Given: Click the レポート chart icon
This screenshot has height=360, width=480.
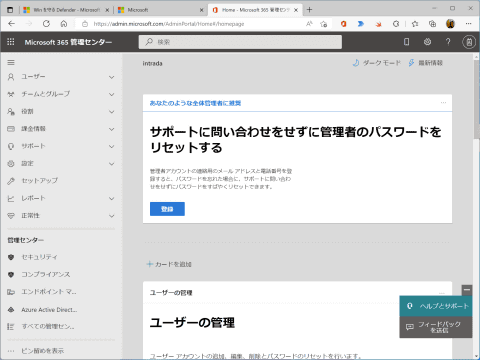Looking at the screenshot, I should (11, 198).
